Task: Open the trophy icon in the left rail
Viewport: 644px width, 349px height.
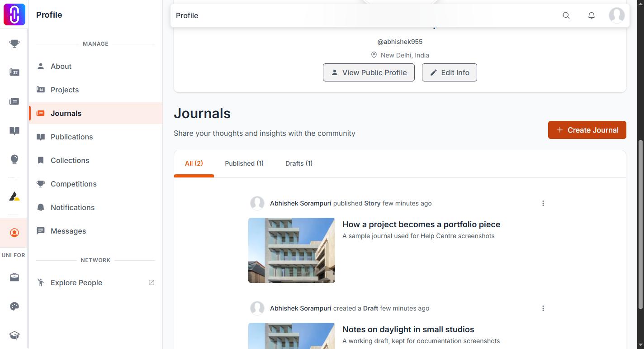Action: tap(14, 44)
